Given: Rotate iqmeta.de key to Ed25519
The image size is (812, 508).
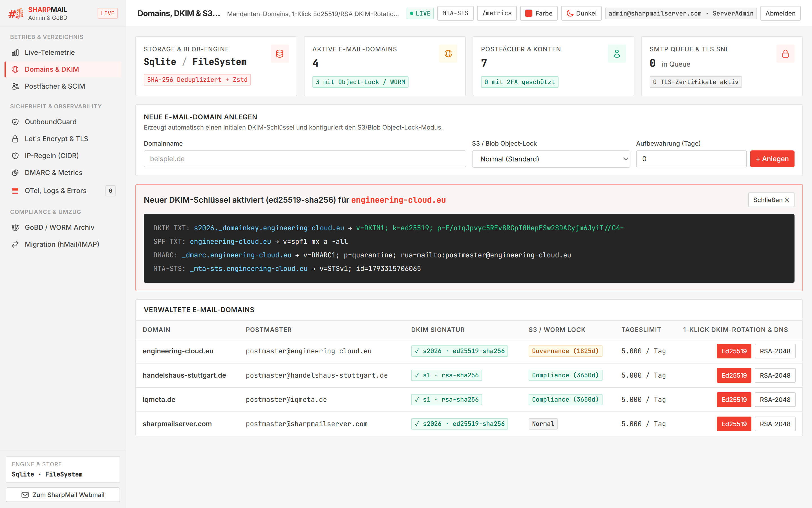Looking at the screenshot, I should 734,399.
